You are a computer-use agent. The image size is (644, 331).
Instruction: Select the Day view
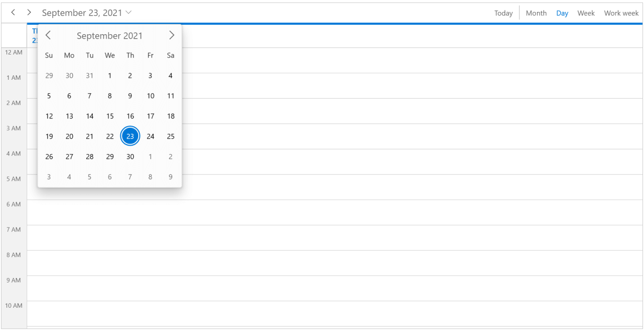click(x=562, y=13)
